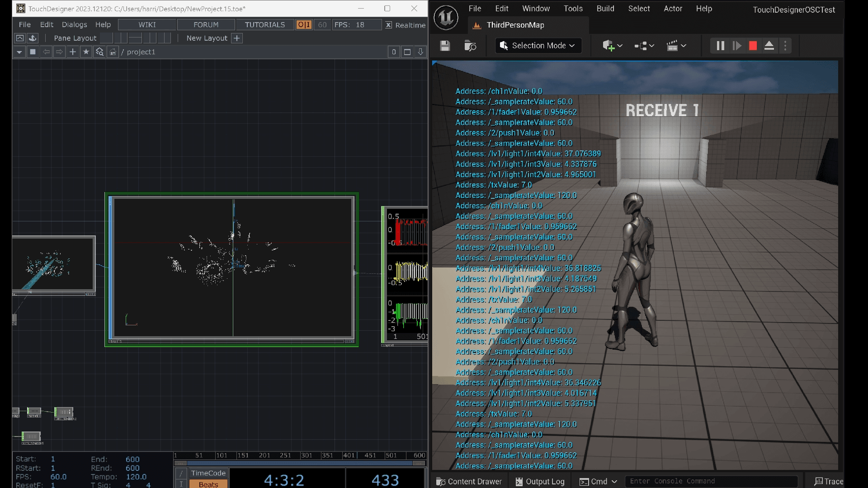Toggle the Realtime checkbox

click(389, 25)
